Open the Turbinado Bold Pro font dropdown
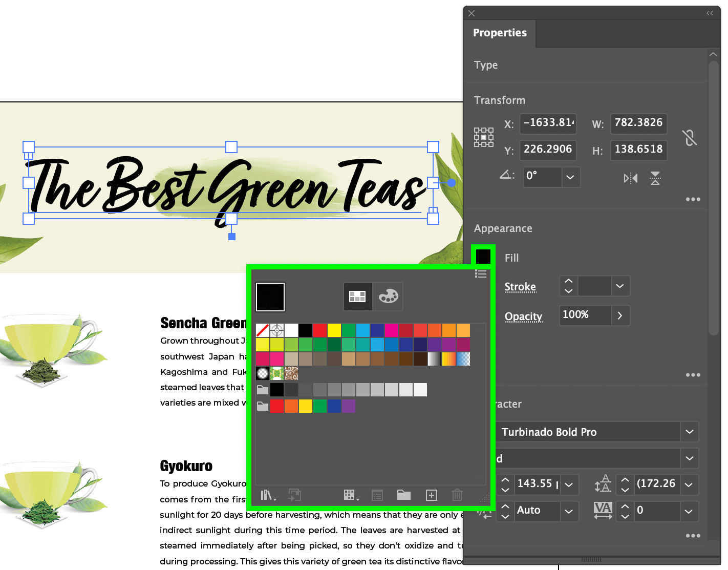 click(x=689, y=432)
